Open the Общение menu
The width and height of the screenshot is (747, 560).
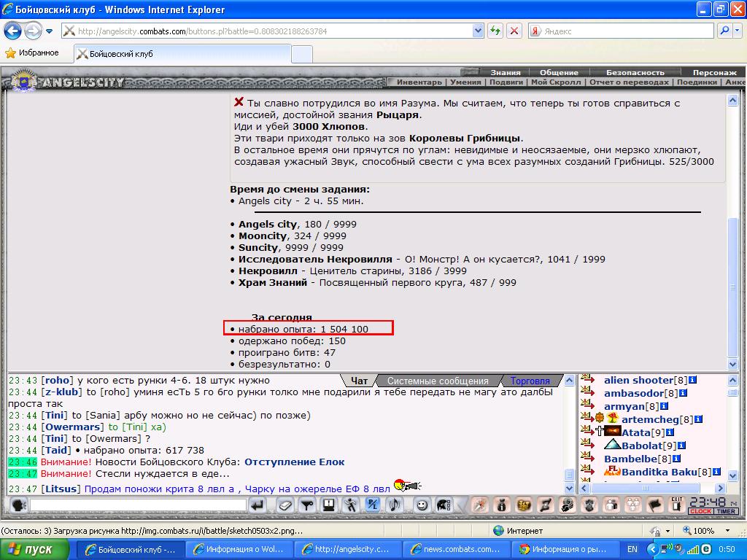coord(559,72)
